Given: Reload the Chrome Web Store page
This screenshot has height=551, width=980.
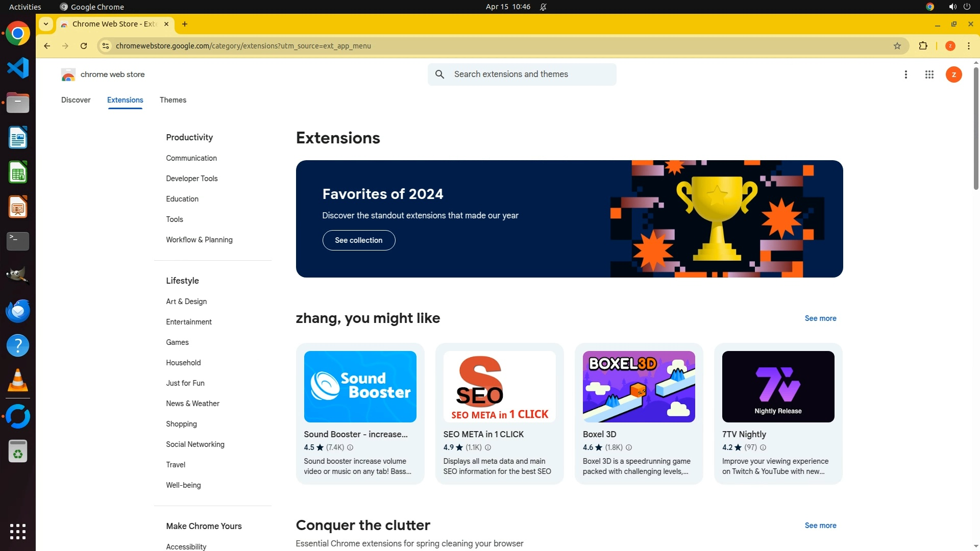Looking at the screenshot, I should (x=84, y=46).
